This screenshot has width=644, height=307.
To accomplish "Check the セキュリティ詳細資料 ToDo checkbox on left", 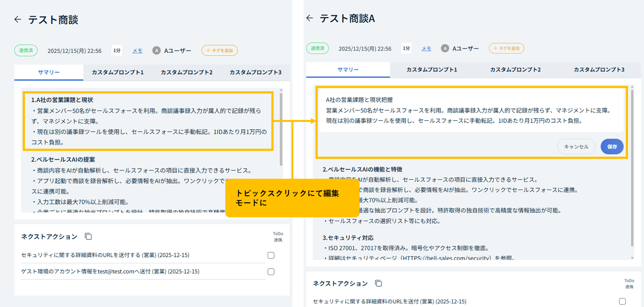I will [271, 255].
